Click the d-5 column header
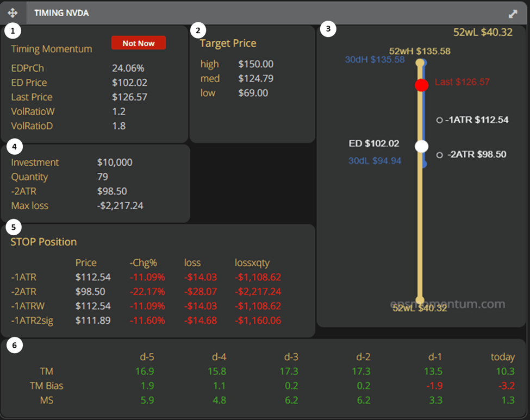The image size is (530, 420). click(147, 357)
